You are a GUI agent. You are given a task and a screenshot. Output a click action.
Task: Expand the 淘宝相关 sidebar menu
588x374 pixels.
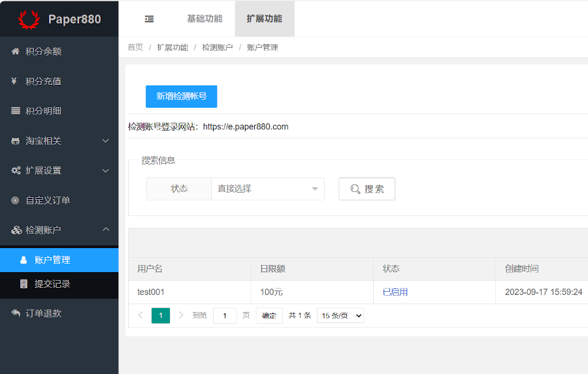pos(59,141)
